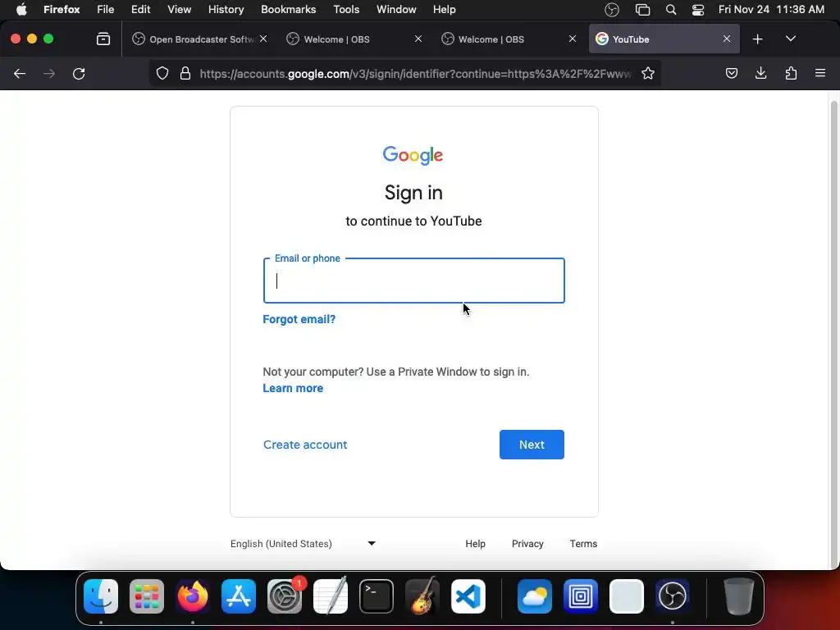
Task: Open the Terms footer link
Action: coord(583,544)
